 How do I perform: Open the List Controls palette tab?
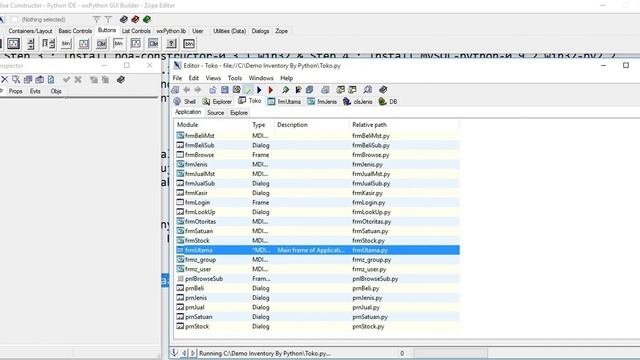(x=136, y=31)
